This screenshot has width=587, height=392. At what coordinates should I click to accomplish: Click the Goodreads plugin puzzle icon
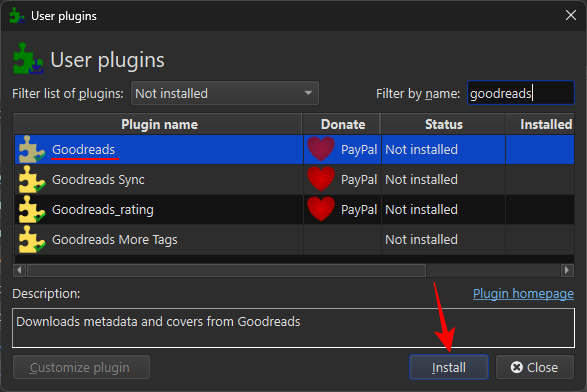point(32,149)
